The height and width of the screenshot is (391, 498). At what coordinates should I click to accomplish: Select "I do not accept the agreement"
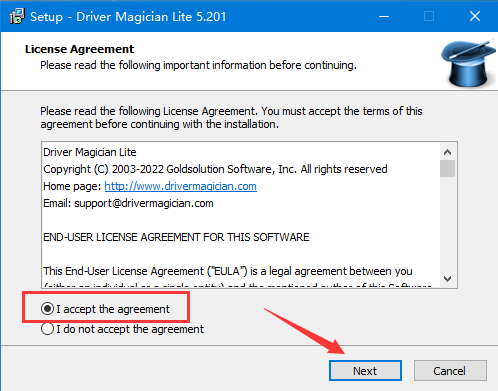tap(47, 329)
